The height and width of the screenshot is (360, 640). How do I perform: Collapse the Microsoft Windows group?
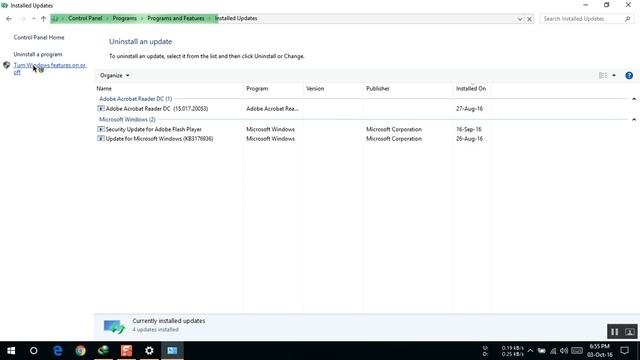click(634, 120)
